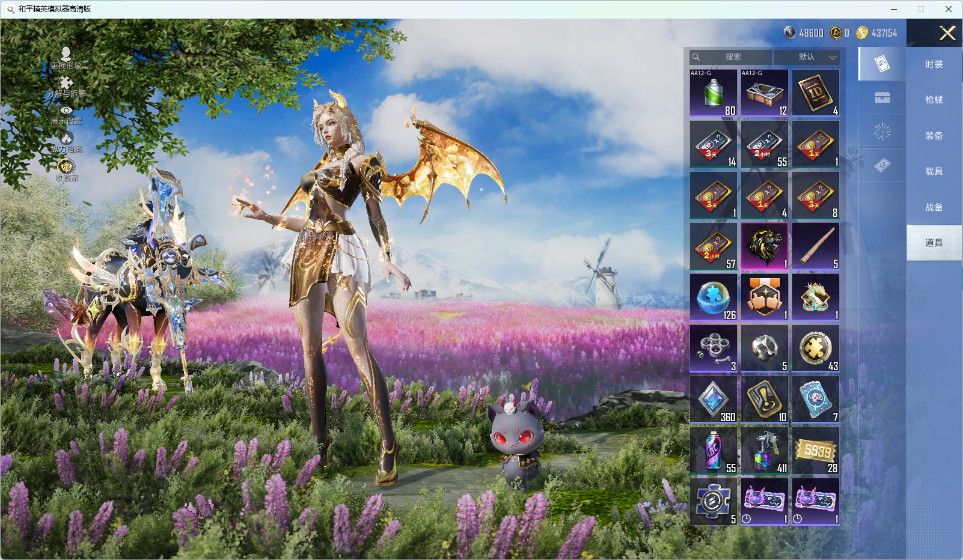Select the gold puzzle coin item
The height and width of the screenshot is (560, 963).
pyautogui.click(x=816, y=348)
